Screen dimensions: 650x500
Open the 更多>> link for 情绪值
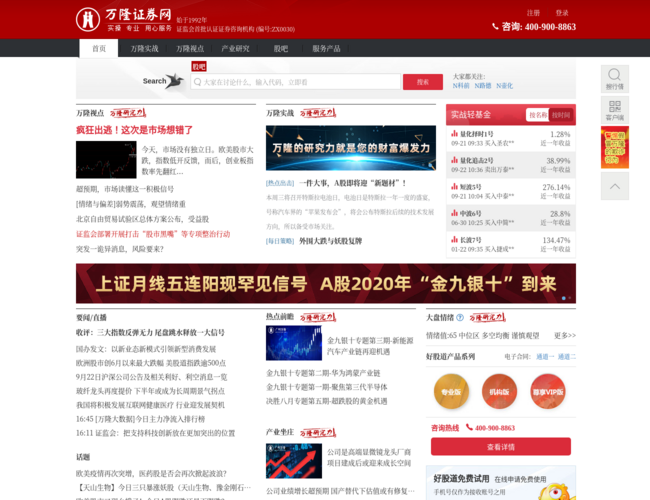[x=565, y=335]
